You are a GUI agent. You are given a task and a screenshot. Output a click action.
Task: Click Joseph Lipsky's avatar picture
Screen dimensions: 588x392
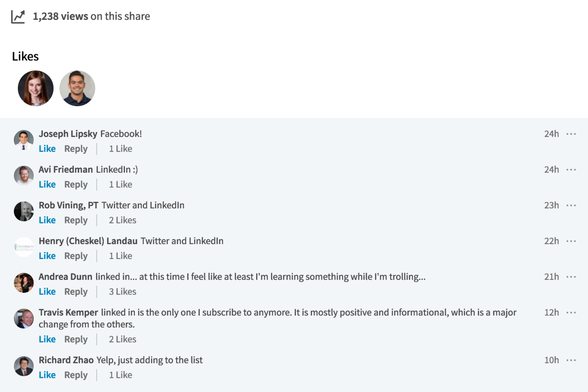(24, 140)
